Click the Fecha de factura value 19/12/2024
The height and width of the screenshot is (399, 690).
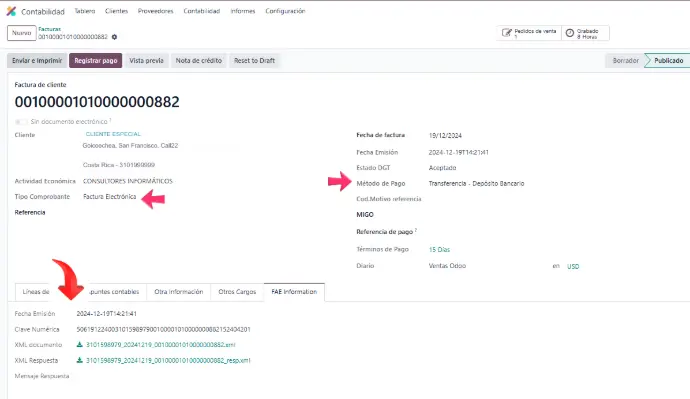tap(445, 135)
